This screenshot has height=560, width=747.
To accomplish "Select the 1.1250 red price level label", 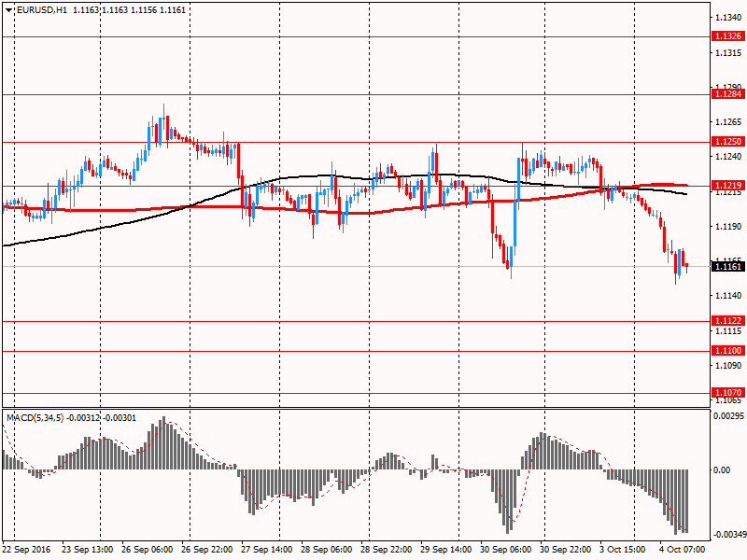I will [727, 142].
